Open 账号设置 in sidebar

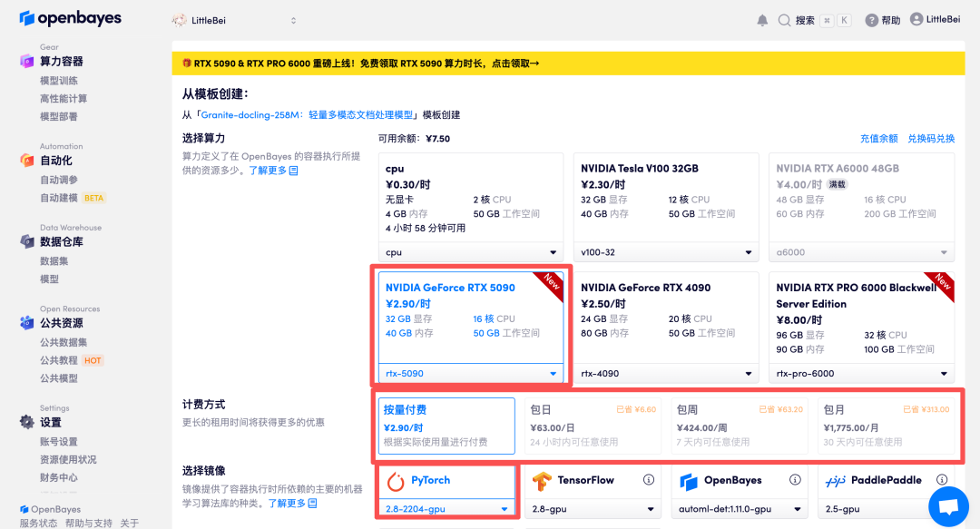click(59, 442)
